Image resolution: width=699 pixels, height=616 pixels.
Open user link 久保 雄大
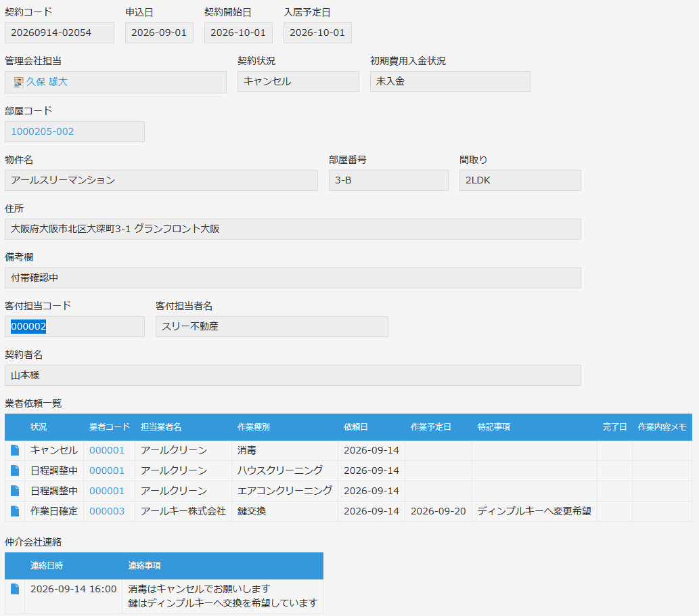click(x=47, y=82)
